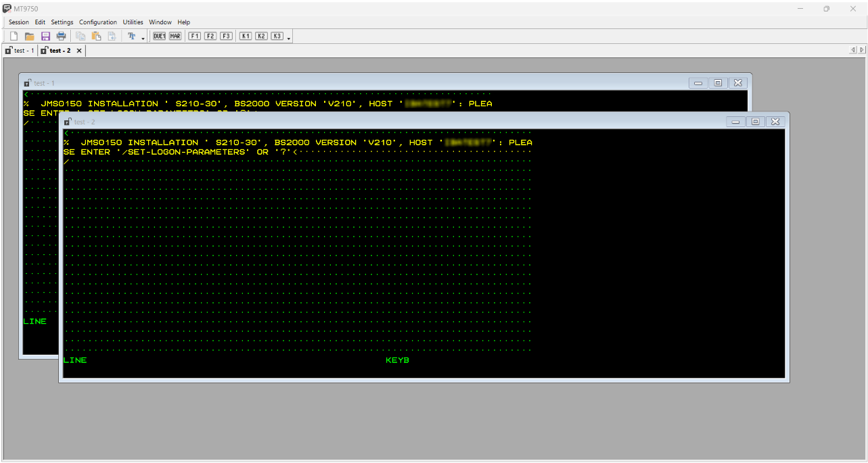Close the test - 2 tab
868x463 pixels.
pos(79,51)
